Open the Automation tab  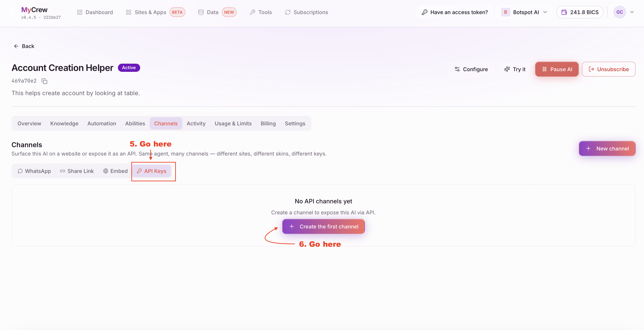click(102, 123)
